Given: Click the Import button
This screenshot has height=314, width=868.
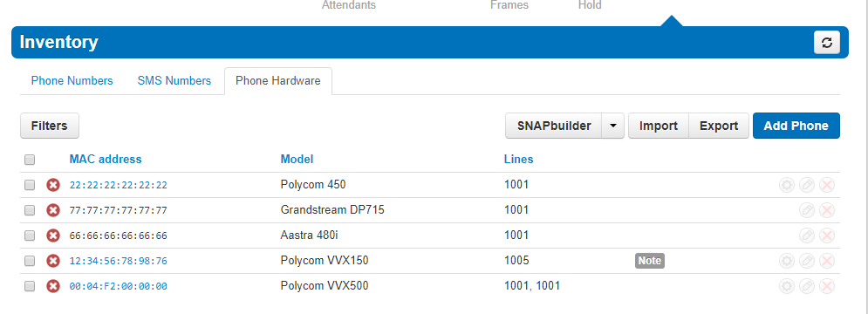Looking at the screenshot, I should click(x=658, y=126).
